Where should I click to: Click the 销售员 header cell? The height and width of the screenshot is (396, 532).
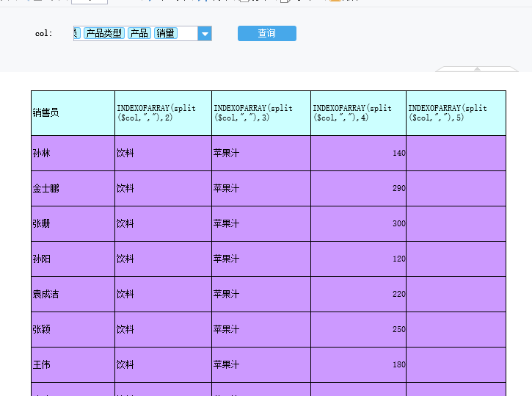pyautogui.click(x=73, y=113)
